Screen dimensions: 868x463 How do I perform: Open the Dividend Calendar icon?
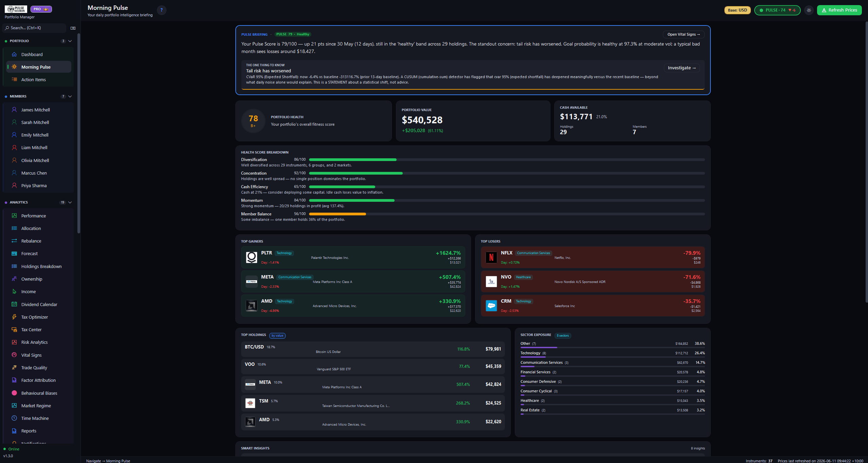(14, 304)
